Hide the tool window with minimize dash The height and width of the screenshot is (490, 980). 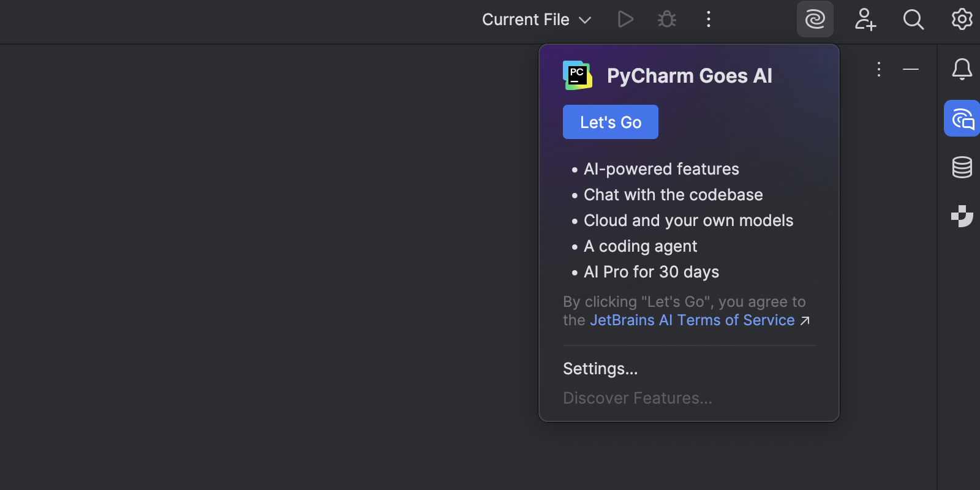(911, 69)
